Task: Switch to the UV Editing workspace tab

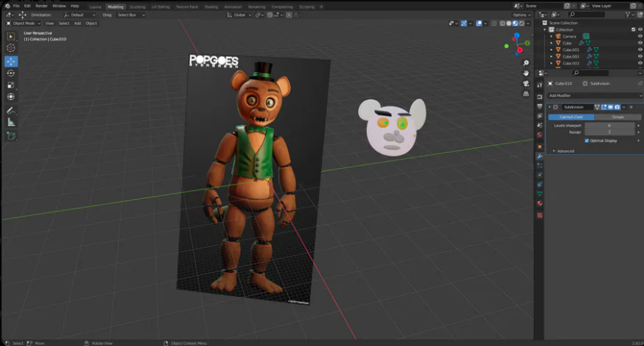Action: point(160,7)
